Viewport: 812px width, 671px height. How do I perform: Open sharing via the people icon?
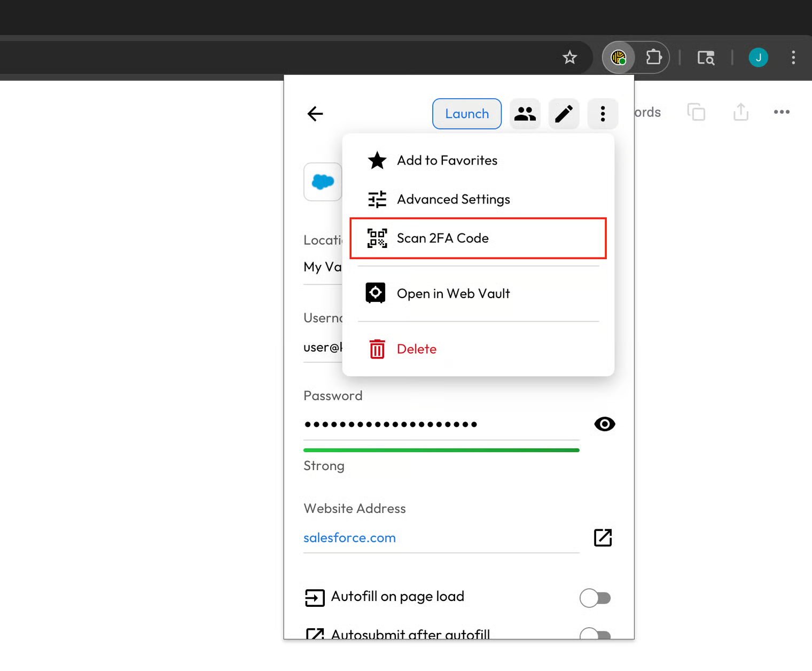525,114
